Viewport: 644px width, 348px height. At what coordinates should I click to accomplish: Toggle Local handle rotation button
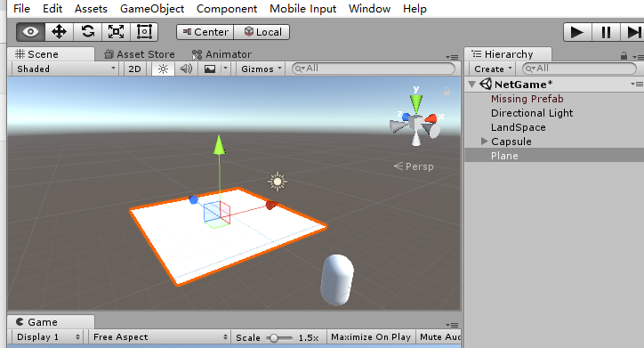pos(262,32)
